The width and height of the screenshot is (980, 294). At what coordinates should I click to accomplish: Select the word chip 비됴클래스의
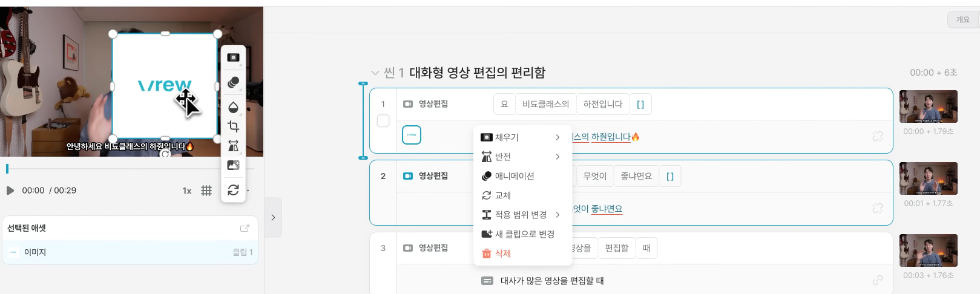545,104
